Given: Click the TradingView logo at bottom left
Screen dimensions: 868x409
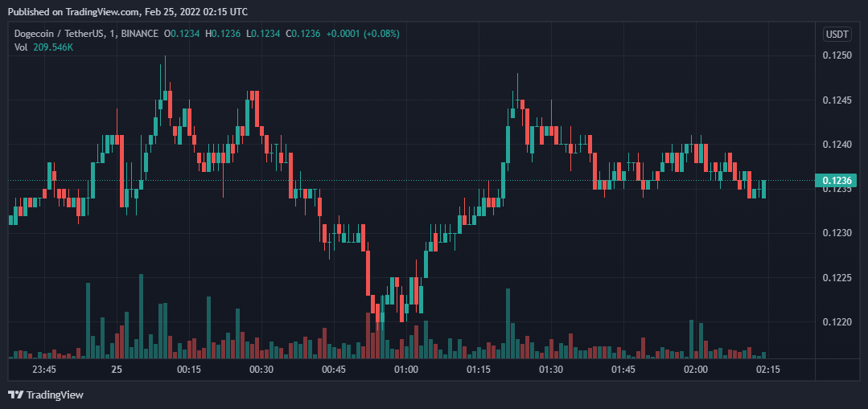Looking at the screenshot, I should (x=46, y=395).
